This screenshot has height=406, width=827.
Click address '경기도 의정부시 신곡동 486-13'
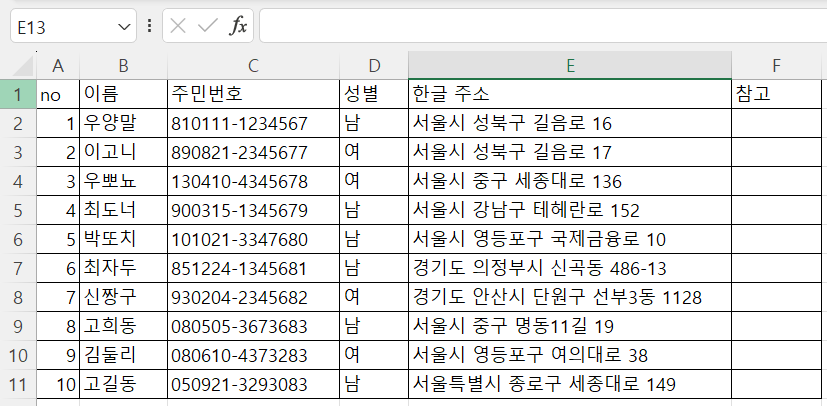(570, 268)
